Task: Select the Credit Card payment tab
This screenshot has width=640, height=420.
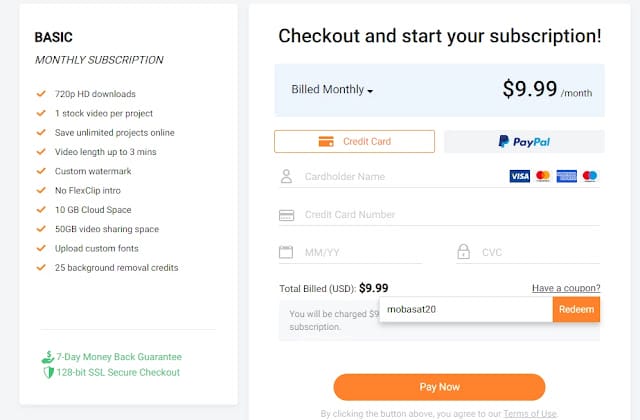Action: (x=354, y=141)
